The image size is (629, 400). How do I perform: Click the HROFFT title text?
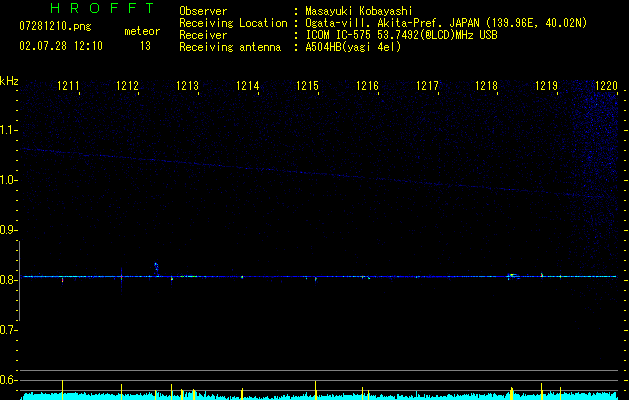coord(102,8)
